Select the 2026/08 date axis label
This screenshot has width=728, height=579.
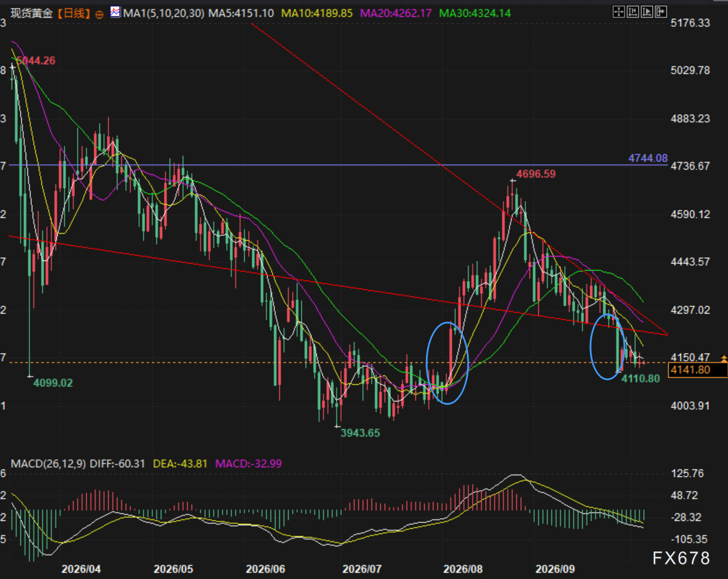tap(463, 569)
